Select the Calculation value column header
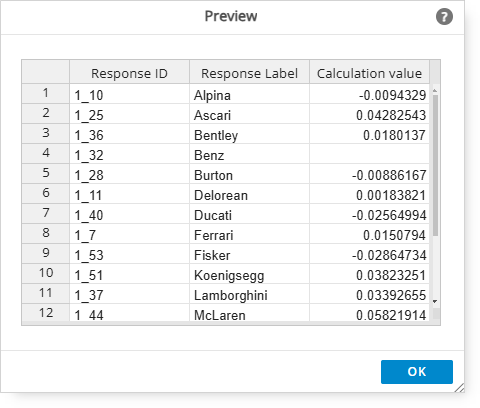This screenshot has height=408, width=480. (x=369, y=73)
